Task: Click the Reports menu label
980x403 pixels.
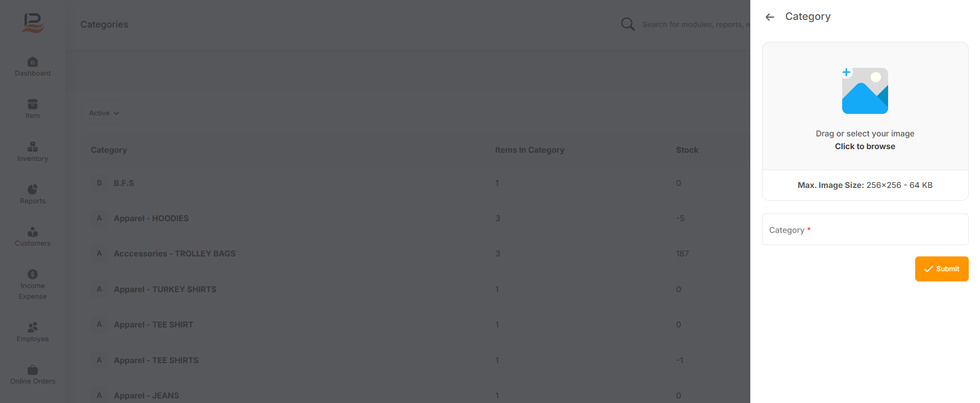Action: click(x=33, y=201)
